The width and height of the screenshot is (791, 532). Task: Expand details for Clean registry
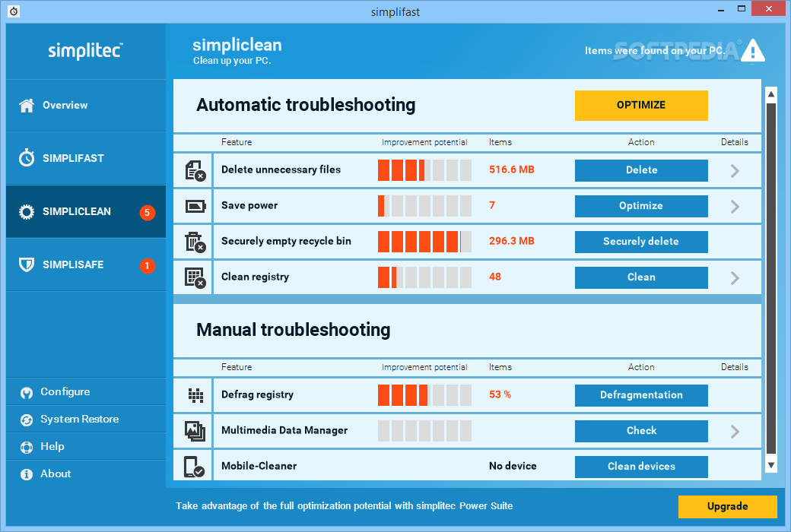735,278
